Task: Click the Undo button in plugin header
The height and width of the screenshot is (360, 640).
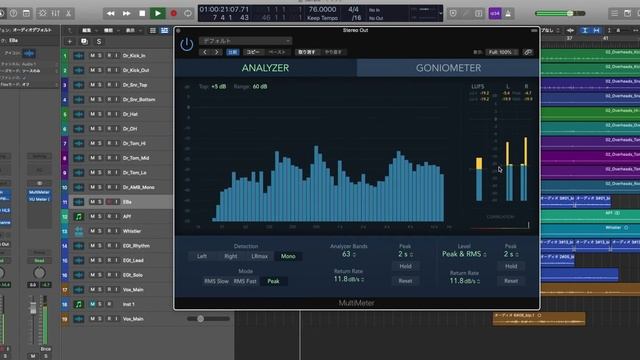Action: point(307,52)
